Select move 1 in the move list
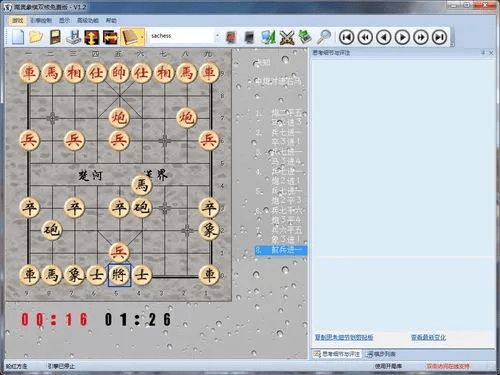Screen dimensions: 500x375 point(281,113)
